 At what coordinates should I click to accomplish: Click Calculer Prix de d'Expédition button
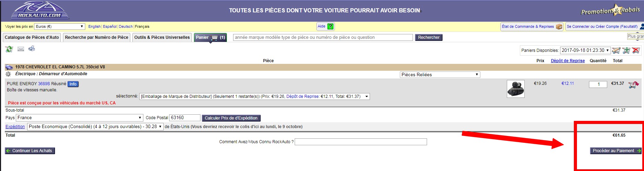[231, 118]
